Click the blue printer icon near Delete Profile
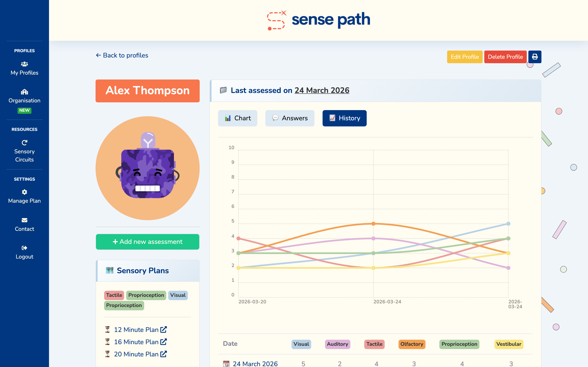The image size is (588, 367). coord(535,56)
